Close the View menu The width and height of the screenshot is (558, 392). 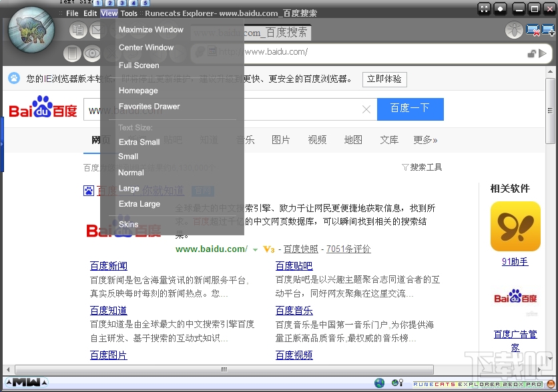click(109, 13)
